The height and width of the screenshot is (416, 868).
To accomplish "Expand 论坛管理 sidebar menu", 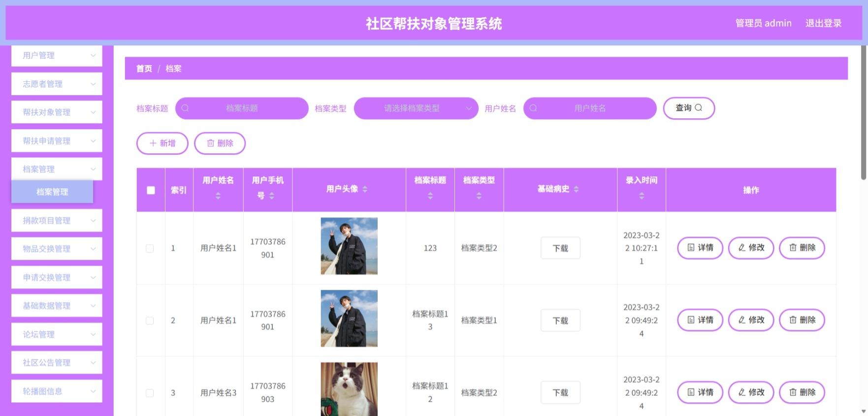I will coord(57,334).
